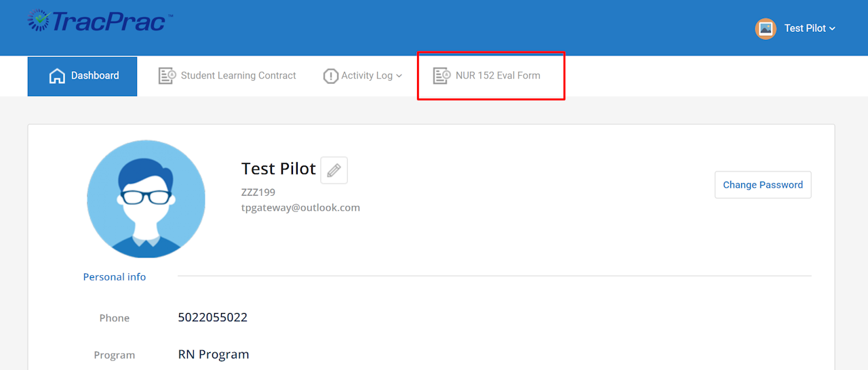Click the Student Learning Contract form icon

tap(167, 76)
